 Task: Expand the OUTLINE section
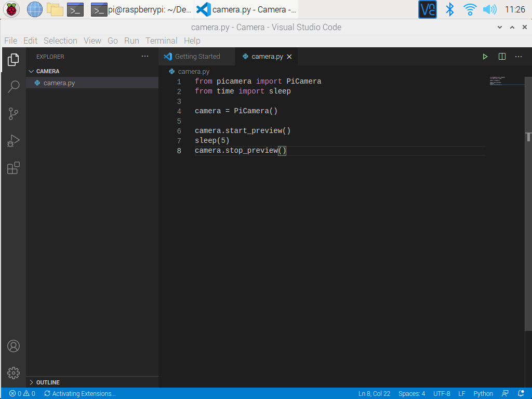click(47, 382)
